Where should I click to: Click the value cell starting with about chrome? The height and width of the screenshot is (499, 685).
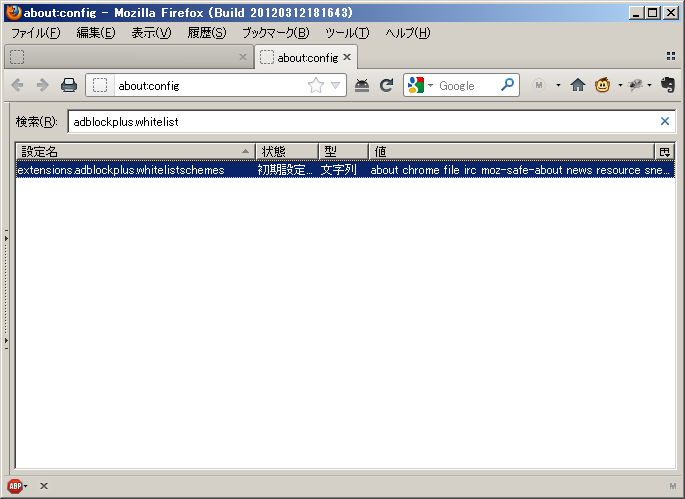tap(520, 170)
